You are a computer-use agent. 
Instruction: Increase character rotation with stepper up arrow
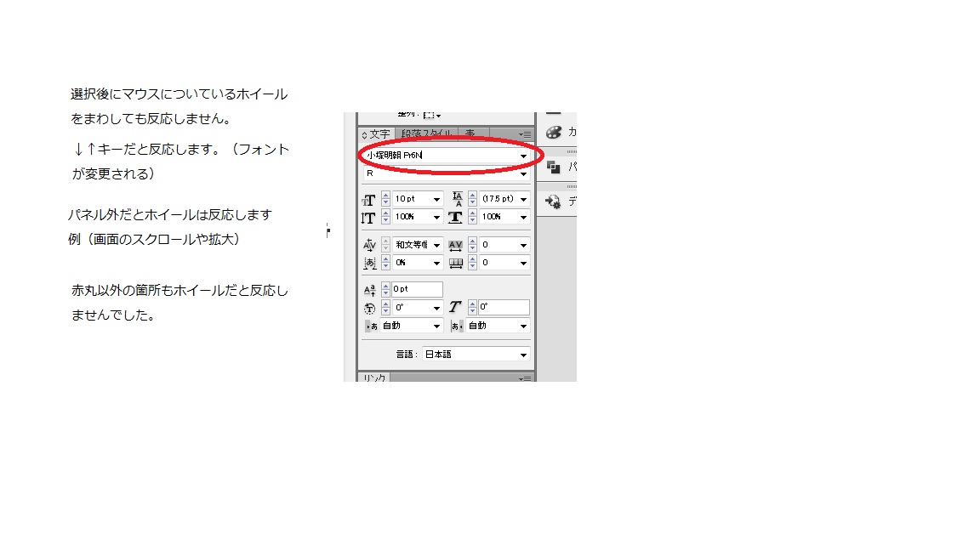click(385, 304)
